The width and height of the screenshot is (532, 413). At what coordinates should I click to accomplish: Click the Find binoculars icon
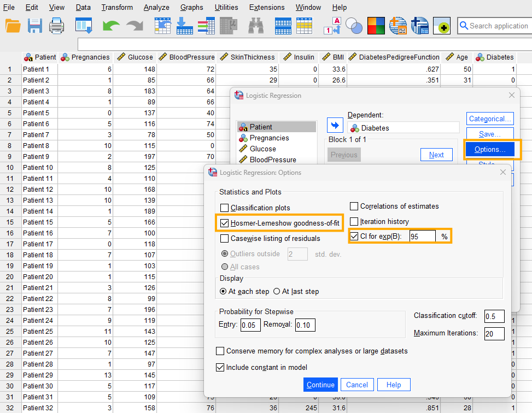tap(256, 26)
